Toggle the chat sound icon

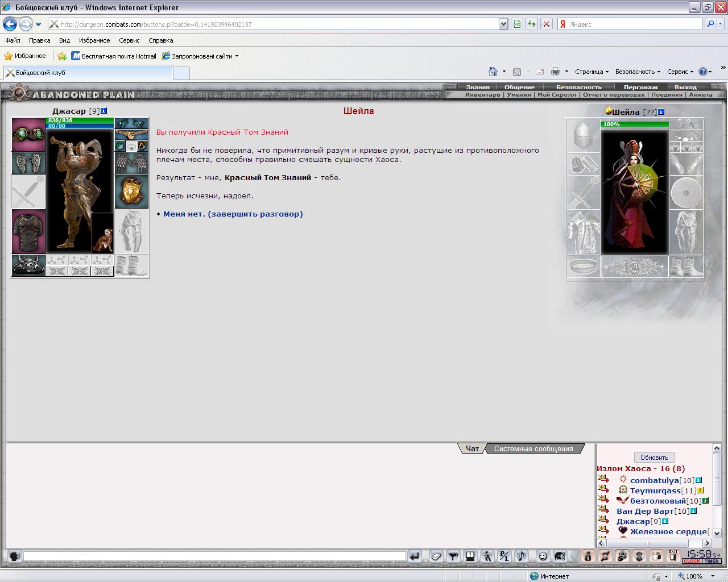522,556
